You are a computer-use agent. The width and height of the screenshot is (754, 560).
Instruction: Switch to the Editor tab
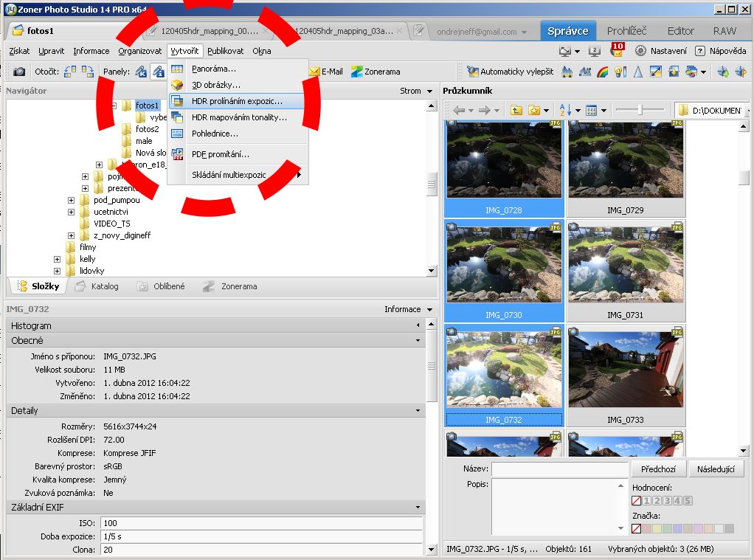pyautogui.click(x=680, y=31)
